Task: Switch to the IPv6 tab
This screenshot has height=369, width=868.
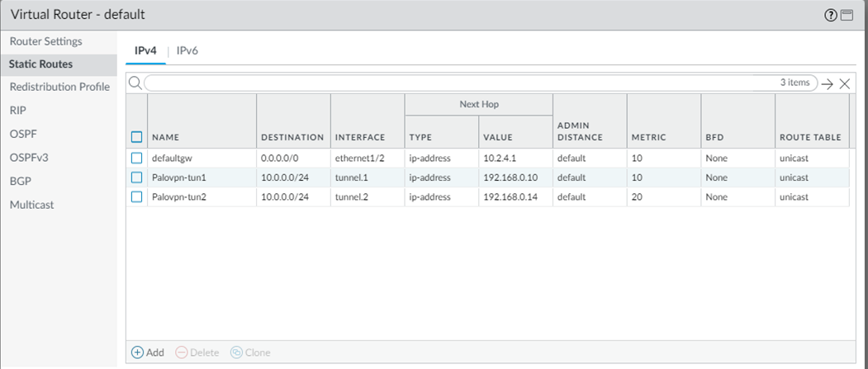Action: pos(187,51)
